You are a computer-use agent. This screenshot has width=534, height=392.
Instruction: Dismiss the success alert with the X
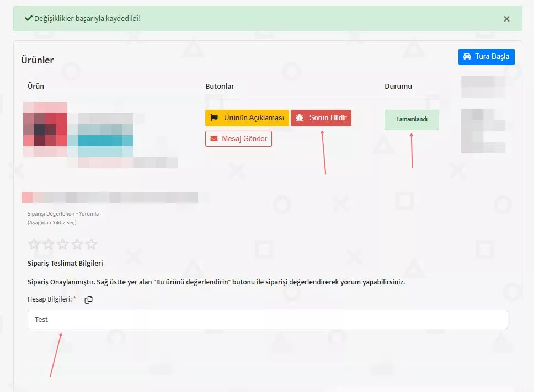point(506,19)
